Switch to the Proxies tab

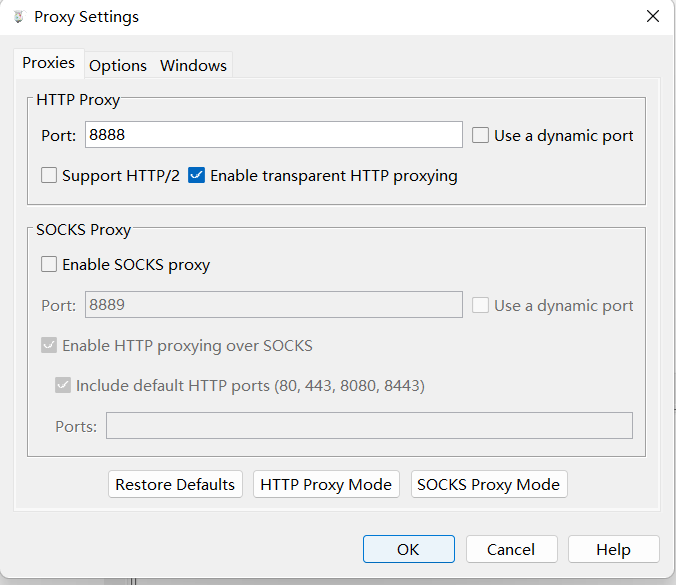tap(48, 63)
